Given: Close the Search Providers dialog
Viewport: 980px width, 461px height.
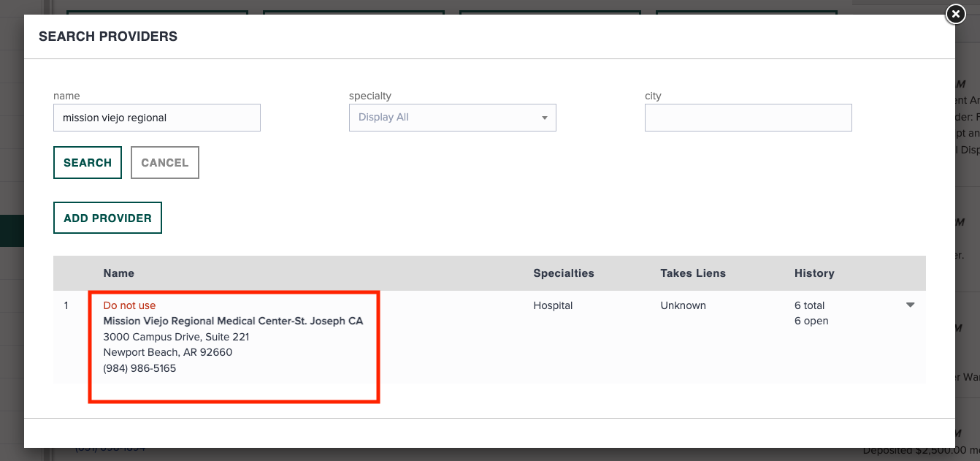Looking at the screenshot, I should pyautogui.click(x=955, y=14).
